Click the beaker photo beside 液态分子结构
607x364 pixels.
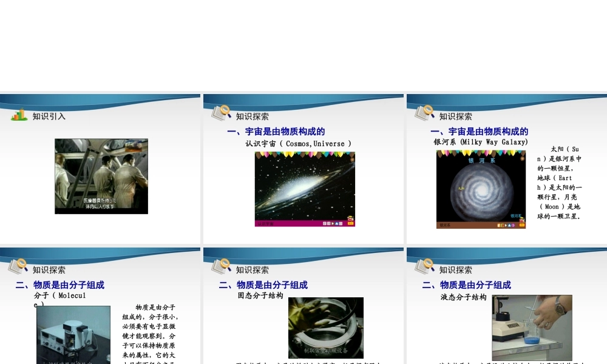[x=532, y=328]
